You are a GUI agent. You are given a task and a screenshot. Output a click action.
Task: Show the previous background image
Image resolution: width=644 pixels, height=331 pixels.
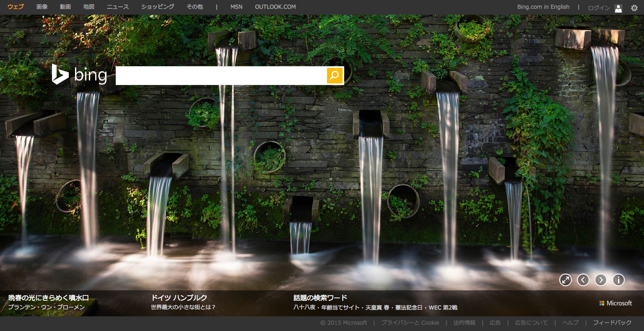(x=583, y=280)
